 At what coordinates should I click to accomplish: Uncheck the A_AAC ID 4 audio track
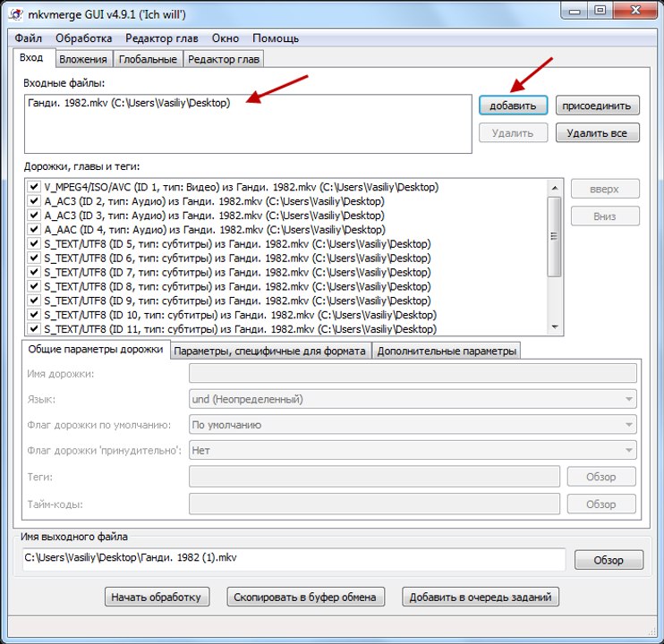[x=34, y=229]
